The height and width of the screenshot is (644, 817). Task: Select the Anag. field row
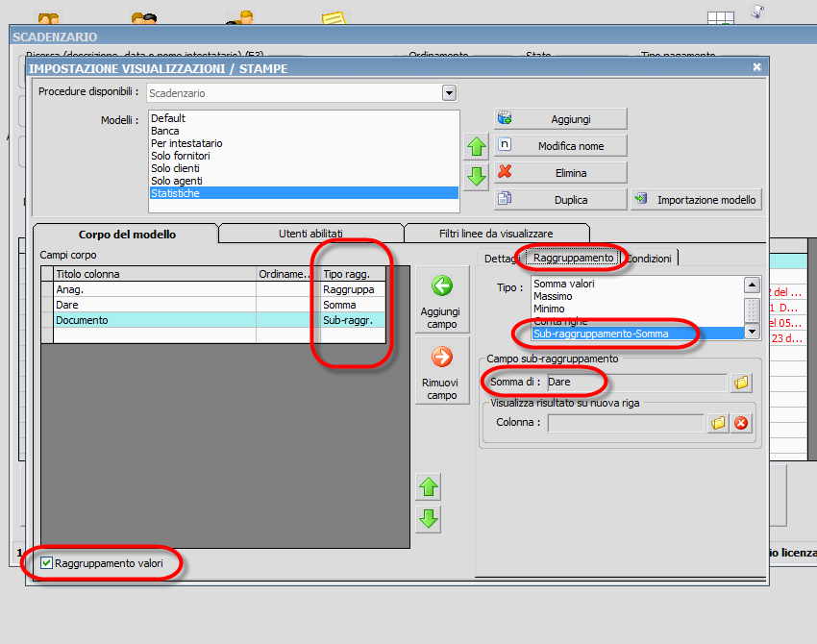[213, 289]
